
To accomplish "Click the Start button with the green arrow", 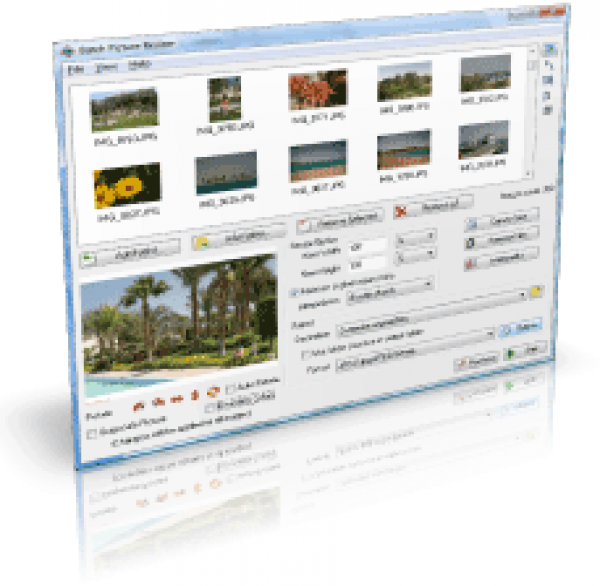I will click(525, 351).
